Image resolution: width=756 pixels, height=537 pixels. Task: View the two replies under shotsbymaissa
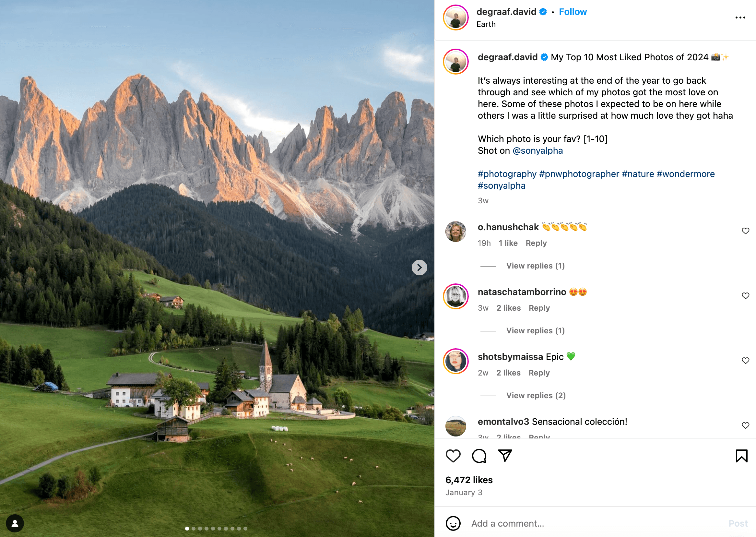pos(536,396)
